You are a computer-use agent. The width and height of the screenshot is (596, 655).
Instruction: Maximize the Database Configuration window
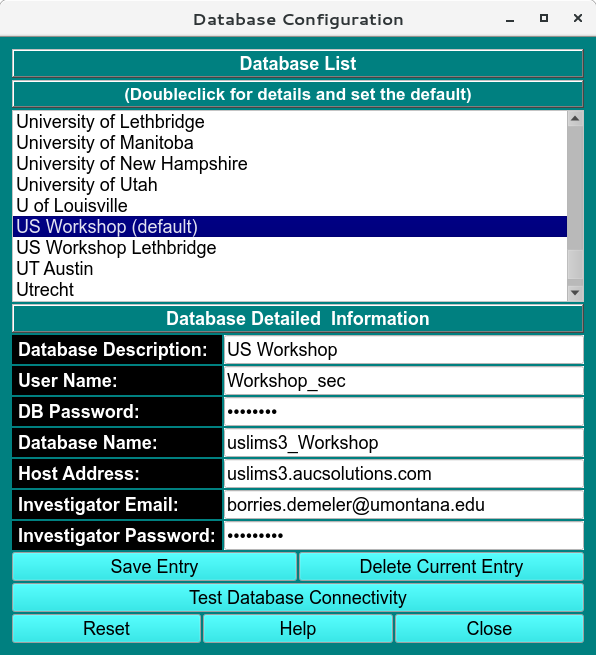(543, 18)
